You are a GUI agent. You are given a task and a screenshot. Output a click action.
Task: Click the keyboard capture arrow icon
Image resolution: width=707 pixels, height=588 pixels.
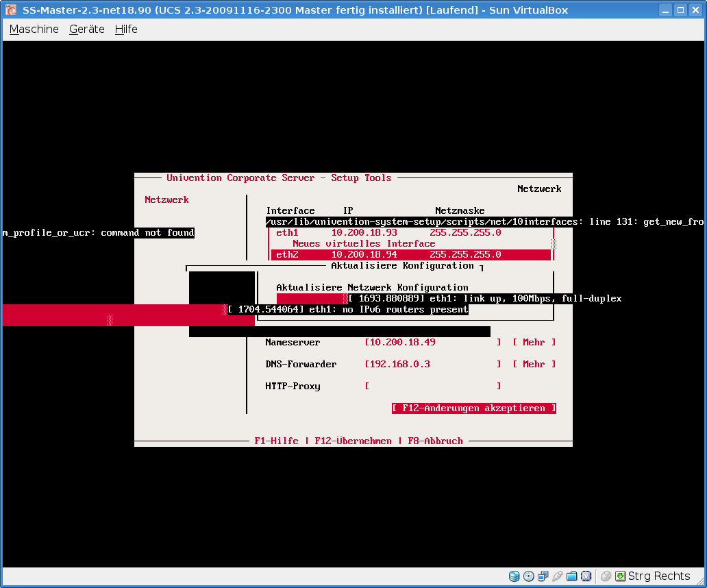coord(620,576)
